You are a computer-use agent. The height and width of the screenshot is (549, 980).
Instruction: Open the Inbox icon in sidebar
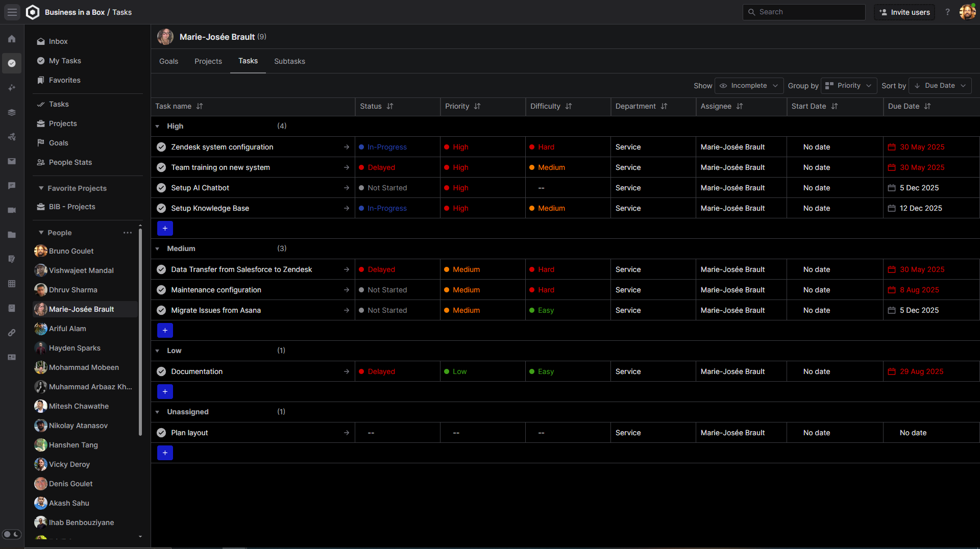pos(41,41)
